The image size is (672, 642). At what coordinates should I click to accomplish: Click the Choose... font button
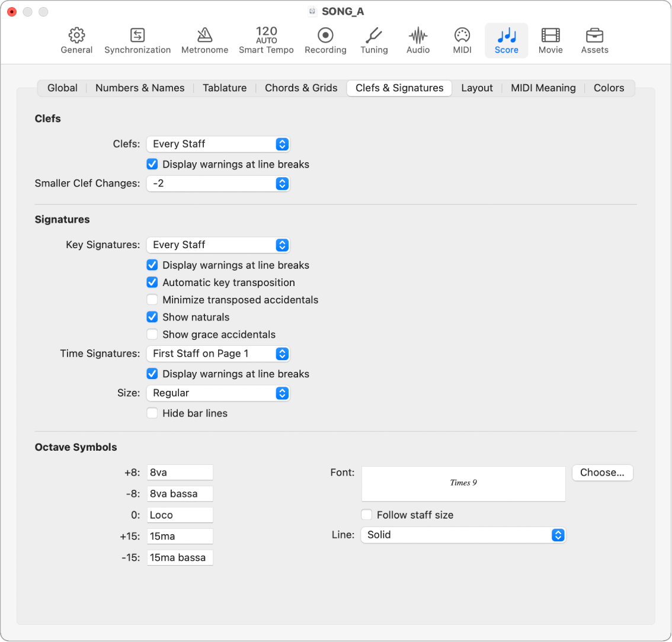point(602,473)
